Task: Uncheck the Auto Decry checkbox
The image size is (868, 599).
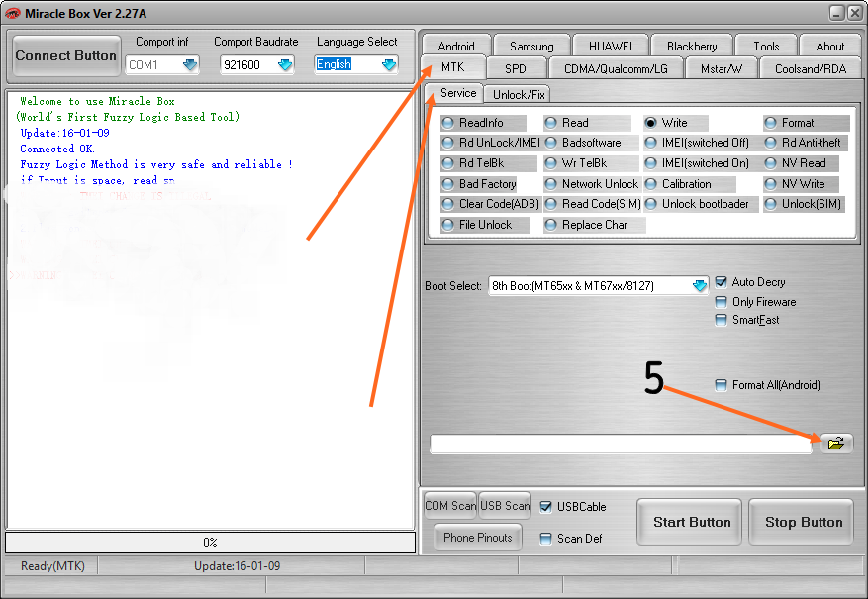Action: click(x=721, y=282)
